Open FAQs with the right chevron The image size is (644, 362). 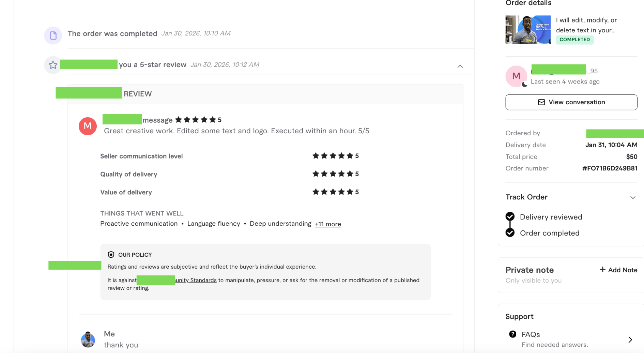(x=630, y=340)
